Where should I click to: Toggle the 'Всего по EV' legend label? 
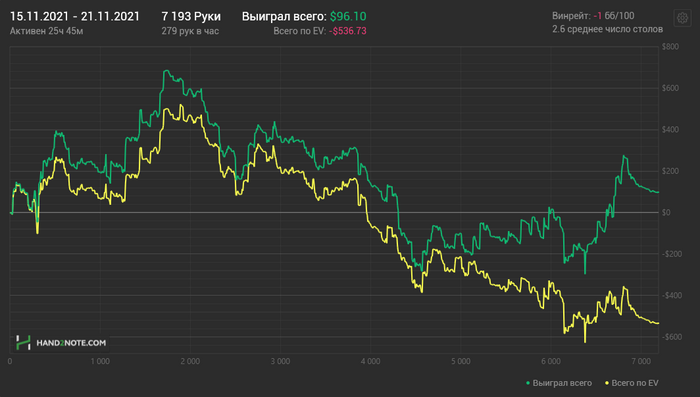click(x=635, y=383)
